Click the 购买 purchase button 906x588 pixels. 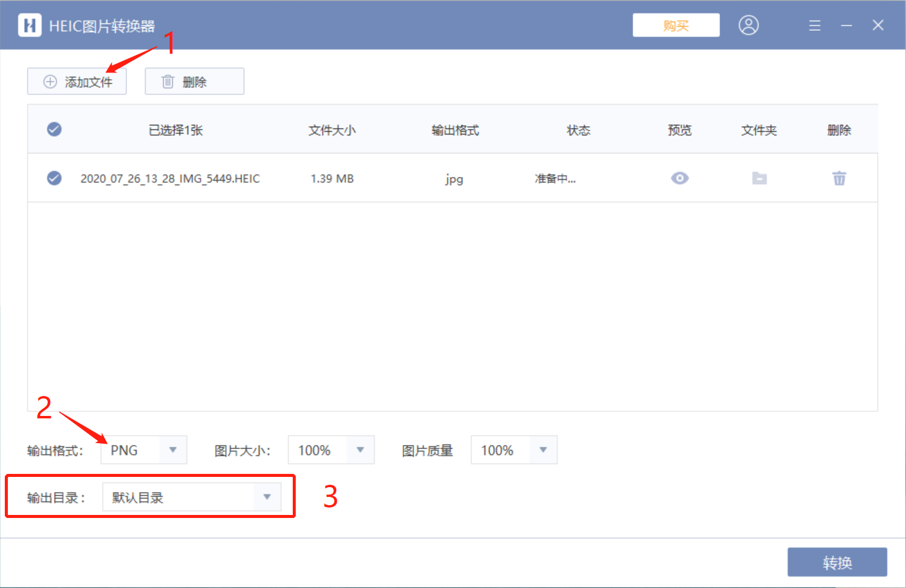676,25
